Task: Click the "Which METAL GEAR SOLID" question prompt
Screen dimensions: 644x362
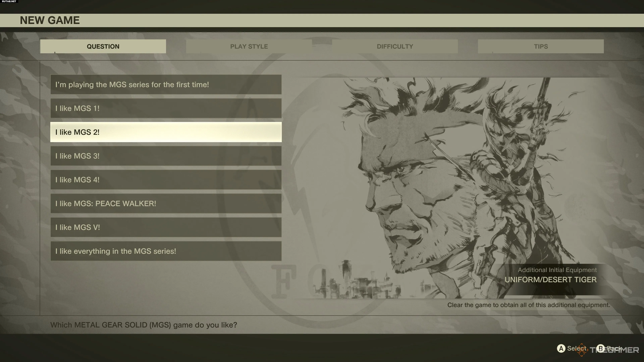Action: click(x=144, y=325)
